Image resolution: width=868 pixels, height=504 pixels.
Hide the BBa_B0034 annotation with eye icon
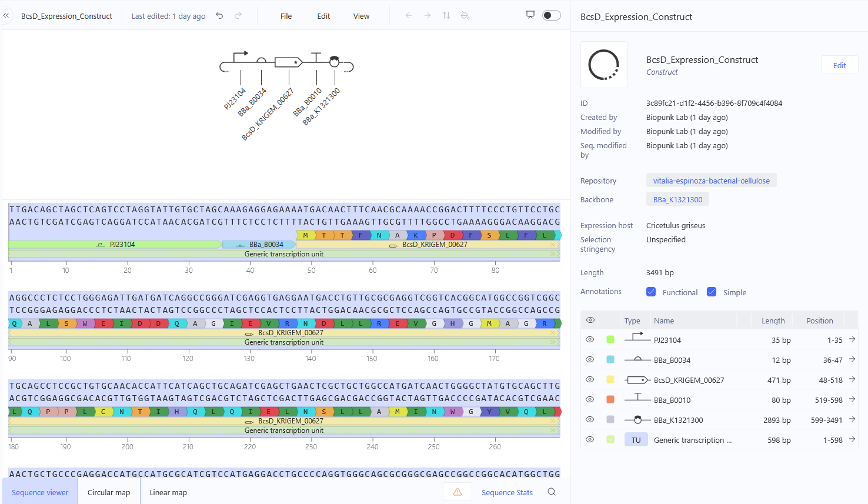tap(590, 359)
